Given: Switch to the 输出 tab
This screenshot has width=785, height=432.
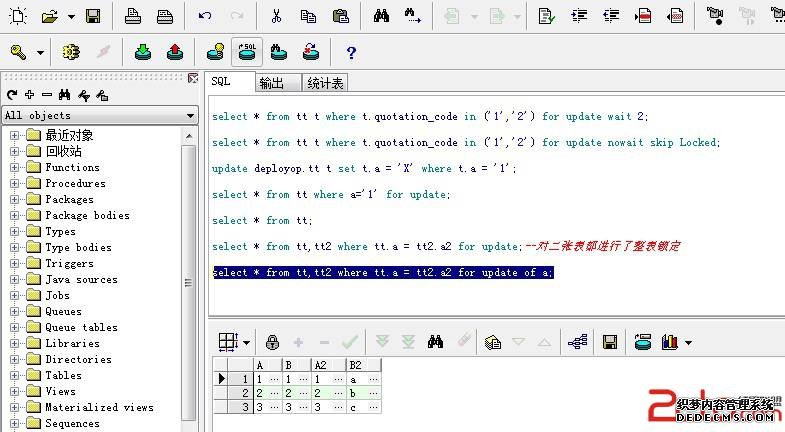Looking at the screenshot, I should (270, 83).
